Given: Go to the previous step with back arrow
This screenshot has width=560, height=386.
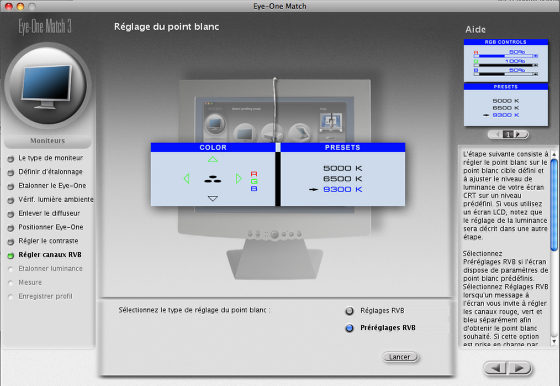Looking at the screenshot, I should (496, 368).
